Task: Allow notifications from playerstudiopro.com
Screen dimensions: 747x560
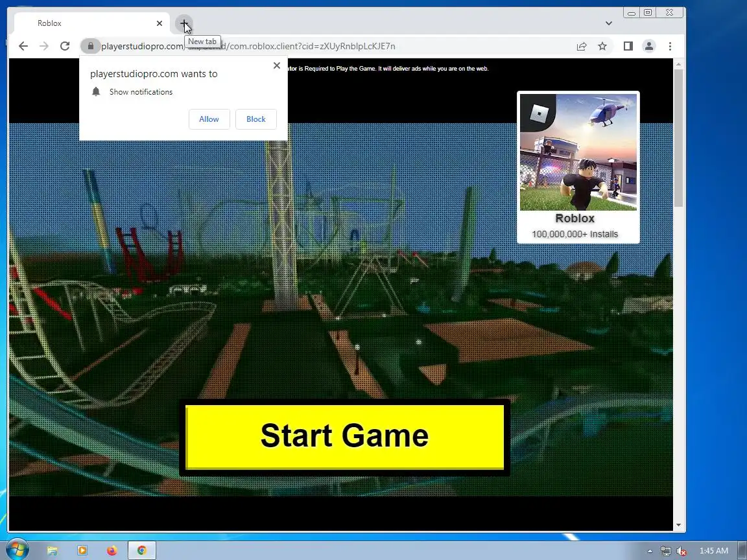Action: coord(209,119)
